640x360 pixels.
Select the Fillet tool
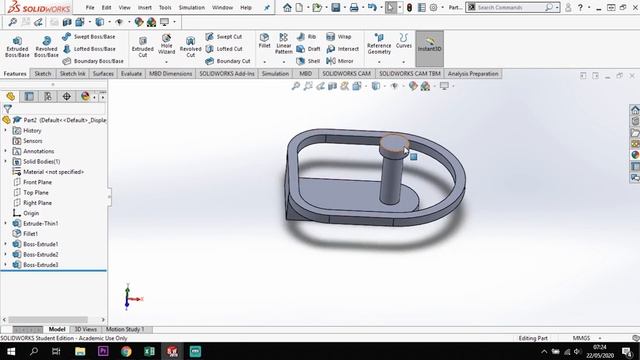264,41
